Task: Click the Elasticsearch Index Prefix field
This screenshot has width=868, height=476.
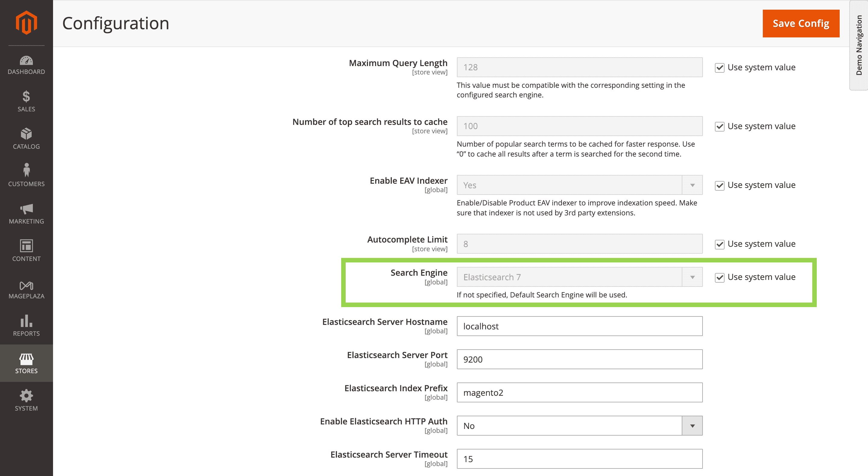Action: pyautogui.click(x=580, y=392)
